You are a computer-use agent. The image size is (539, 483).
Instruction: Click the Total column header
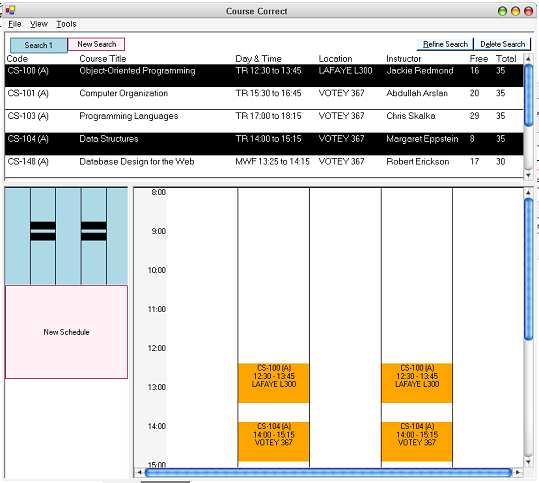(506, 59)
